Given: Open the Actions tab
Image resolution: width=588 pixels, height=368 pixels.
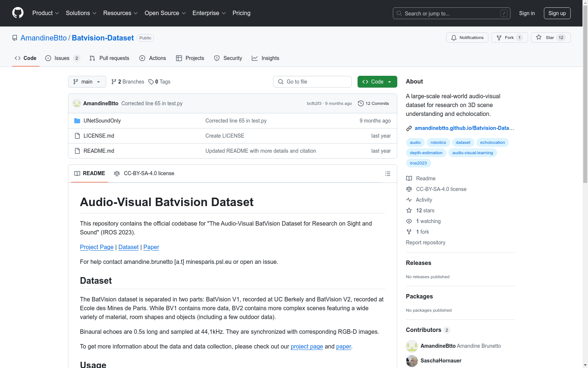Looking at the screenshot, I should (x=153, y=58).
